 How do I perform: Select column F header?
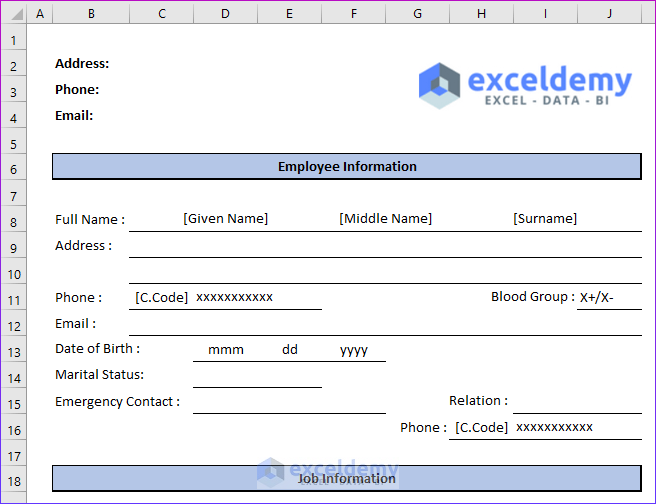click(354, 14)
